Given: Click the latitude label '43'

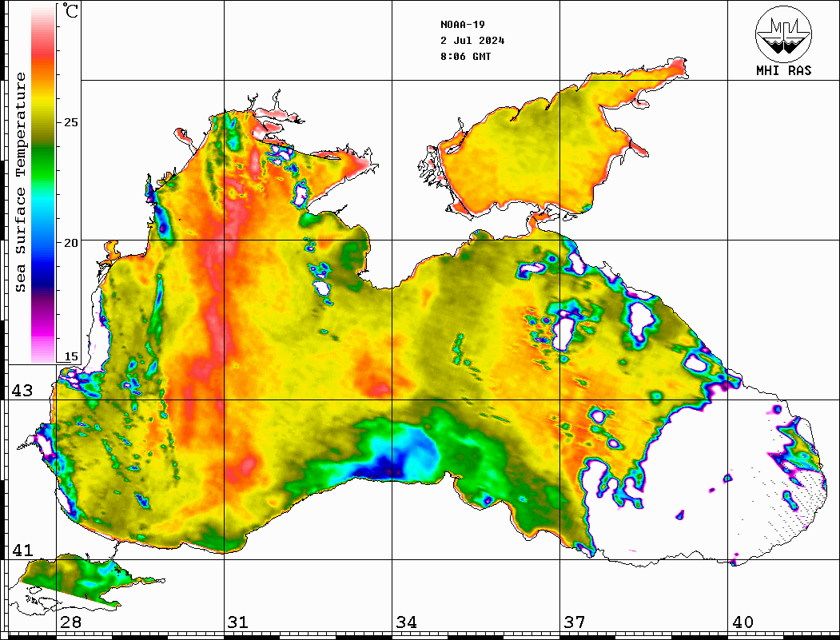Looking at the screenshot, I should [x=22, y=391].
